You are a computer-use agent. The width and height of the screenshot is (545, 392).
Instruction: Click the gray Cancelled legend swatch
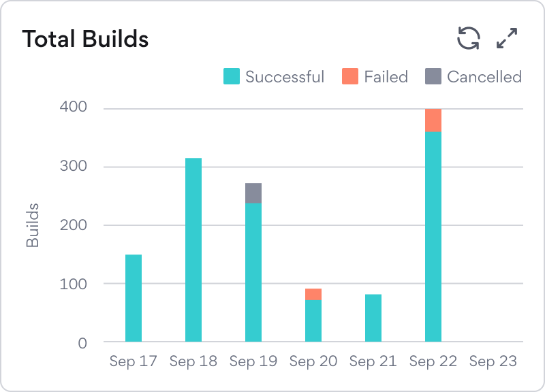433,77
